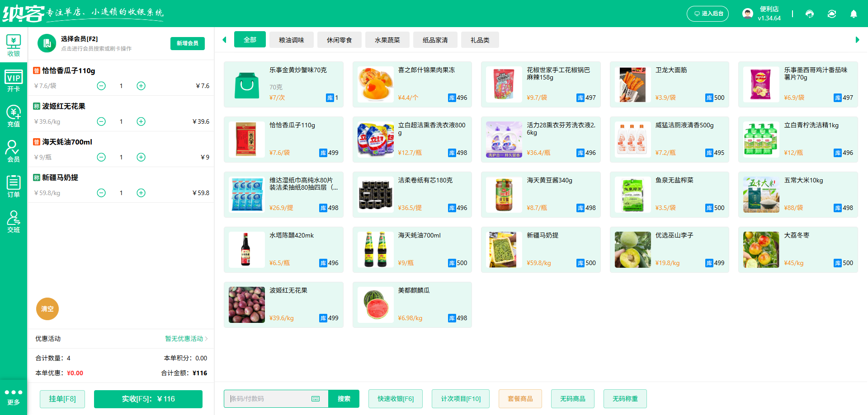This screenshot has height=415, width=868.
Task: Add 乐事金黄炒蟹味70克 product card
Action: pyautogui.click(x=283, y=84)
